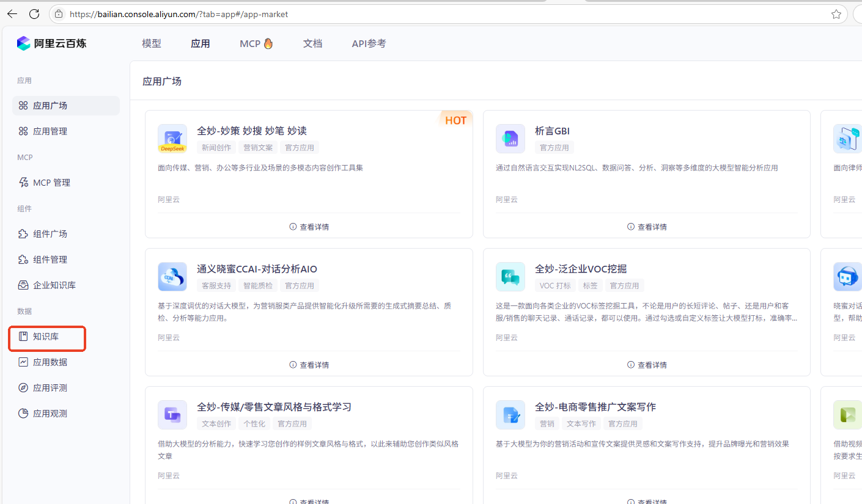Click the 营销文案 tag
Screen dimensions: 862x504
[258, 147]
